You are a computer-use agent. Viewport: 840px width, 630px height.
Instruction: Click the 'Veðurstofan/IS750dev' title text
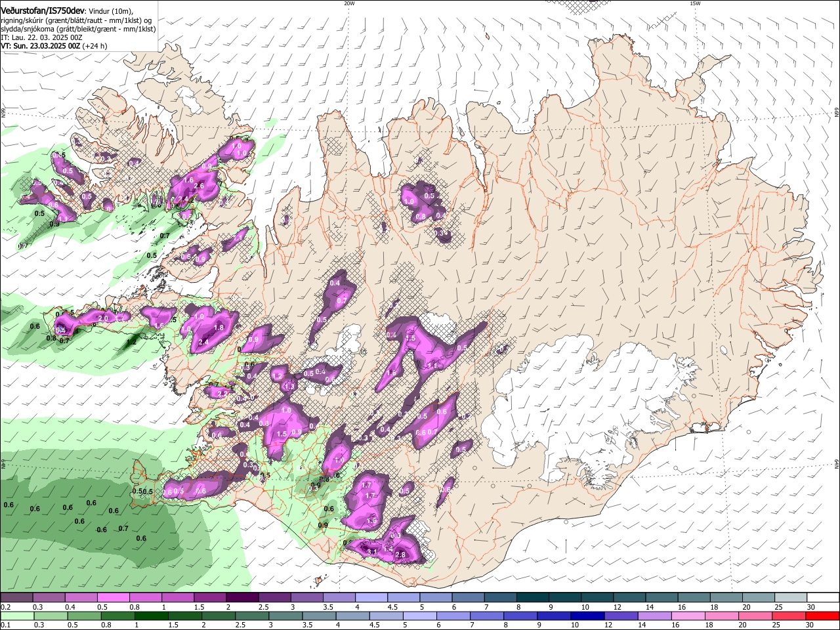(x=43, y=11)
